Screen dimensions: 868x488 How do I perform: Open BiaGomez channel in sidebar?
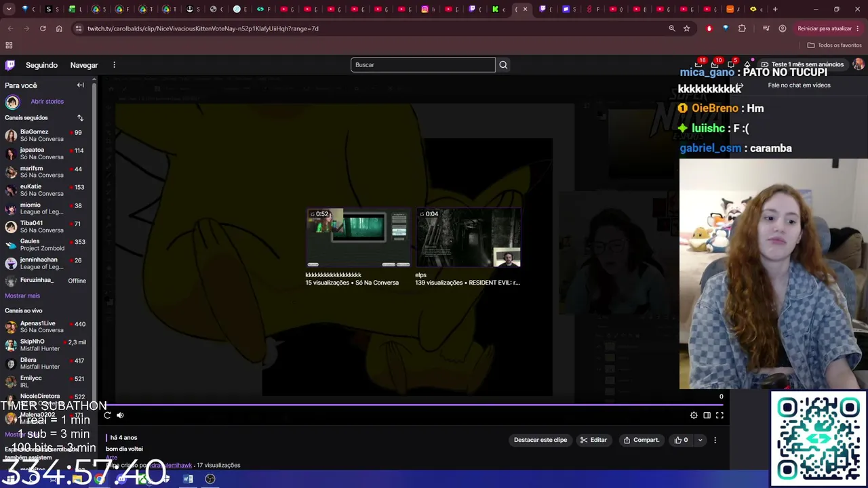coord(46,136)
